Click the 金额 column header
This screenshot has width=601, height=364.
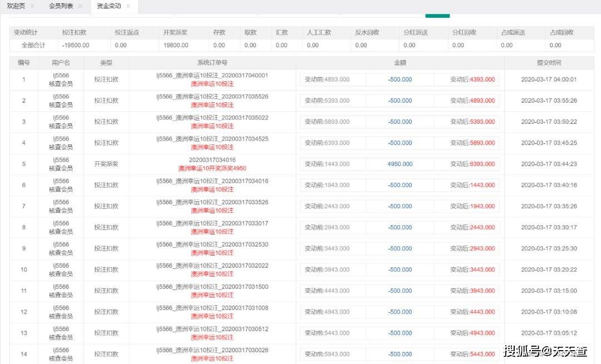(x=400, y=62)
